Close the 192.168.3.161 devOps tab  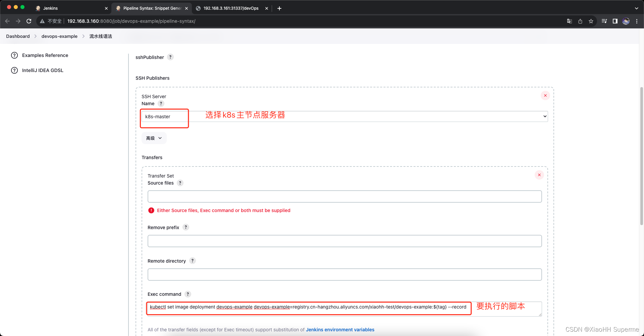tap(267, 8)
